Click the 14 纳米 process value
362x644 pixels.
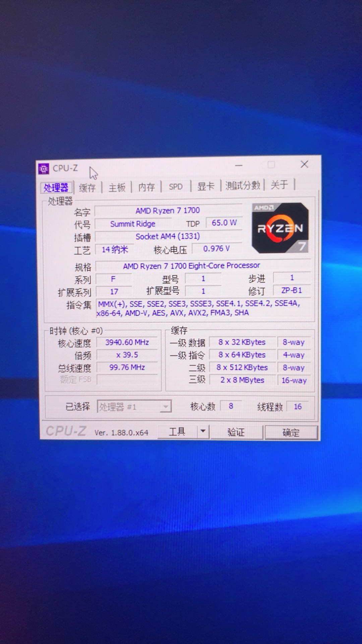[x=115, y=250]
